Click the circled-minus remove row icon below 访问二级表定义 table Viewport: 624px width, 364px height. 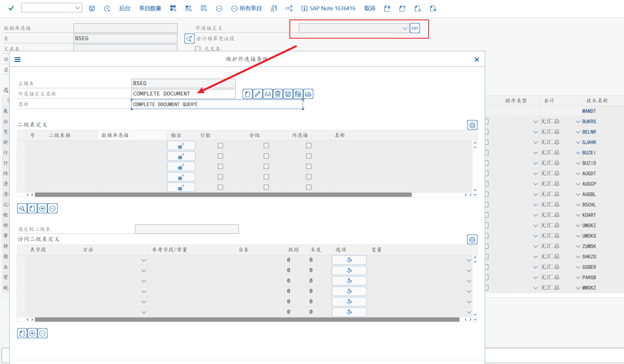(x=42, y=333)
